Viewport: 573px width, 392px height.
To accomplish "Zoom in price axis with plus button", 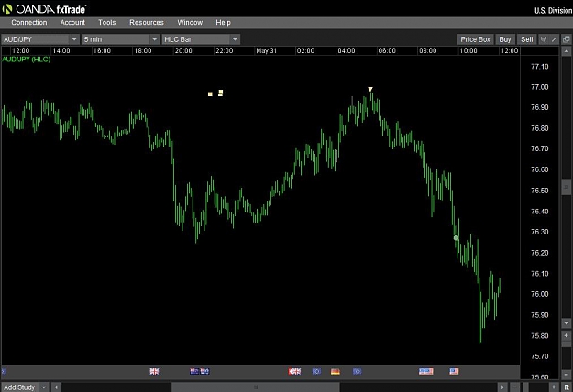I will 566,335.
